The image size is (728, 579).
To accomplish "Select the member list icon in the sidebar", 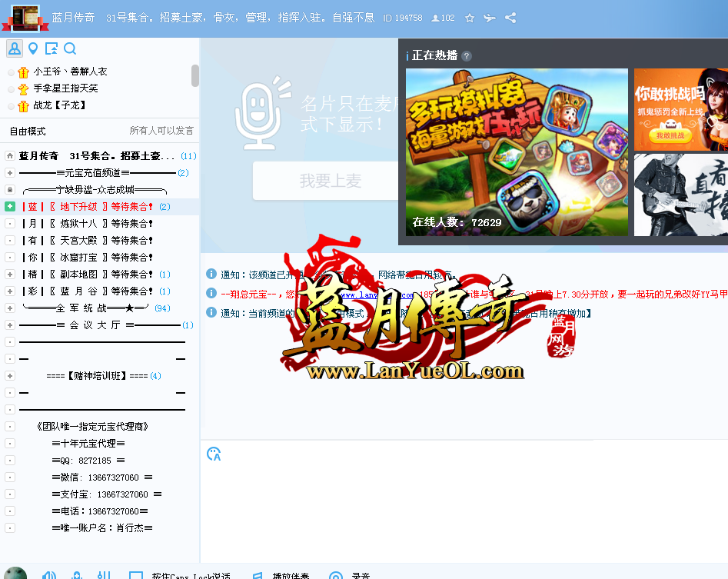I will click(15, 48).
